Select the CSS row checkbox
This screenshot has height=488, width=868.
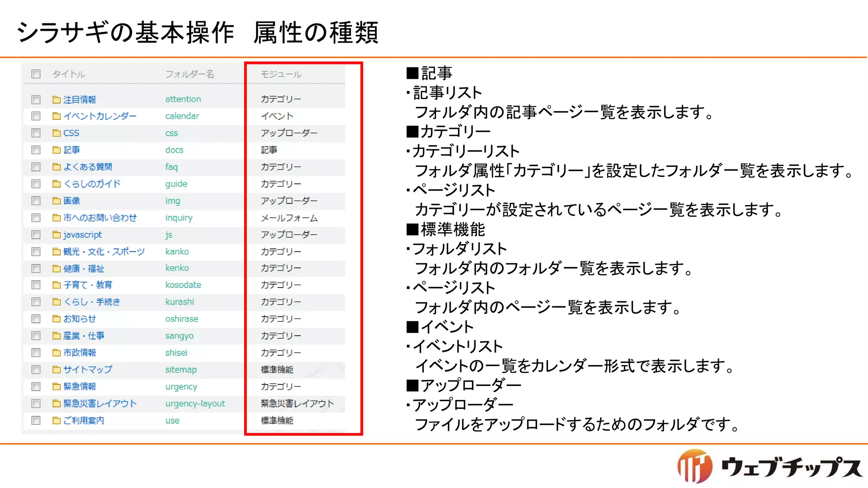point(36,133)
